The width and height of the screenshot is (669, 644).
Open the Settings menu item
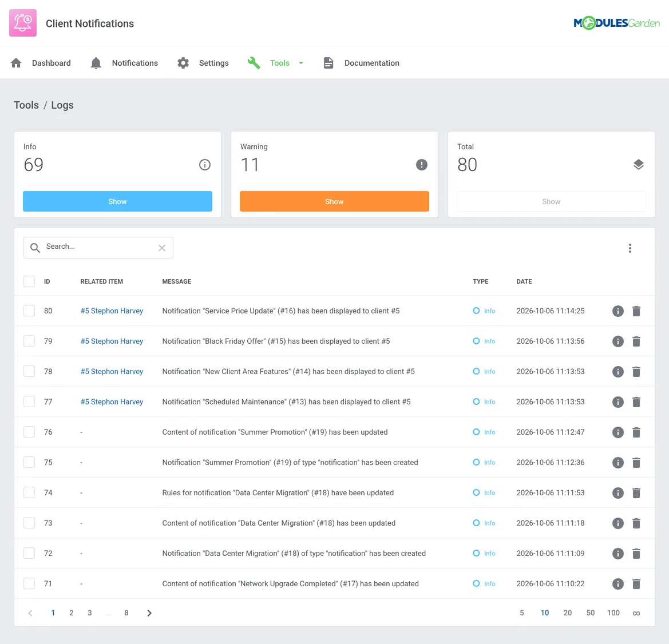point(214,63)
